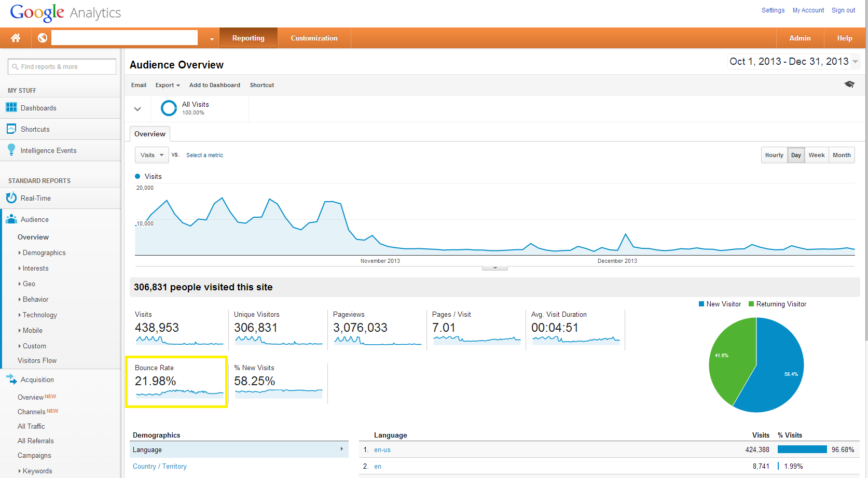Click the New Visitor blue legend swatch
Screen dimensions: 868x478
(x=701, y=304)
